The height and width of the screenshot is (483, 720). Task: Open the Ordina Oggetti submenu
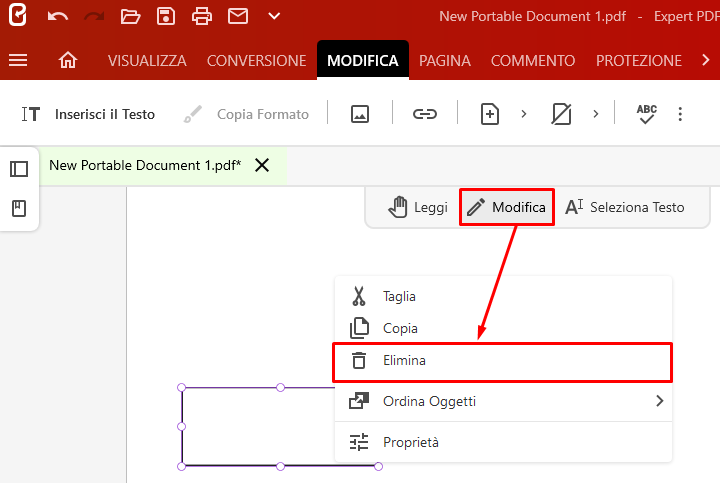(x=503, y=401)
